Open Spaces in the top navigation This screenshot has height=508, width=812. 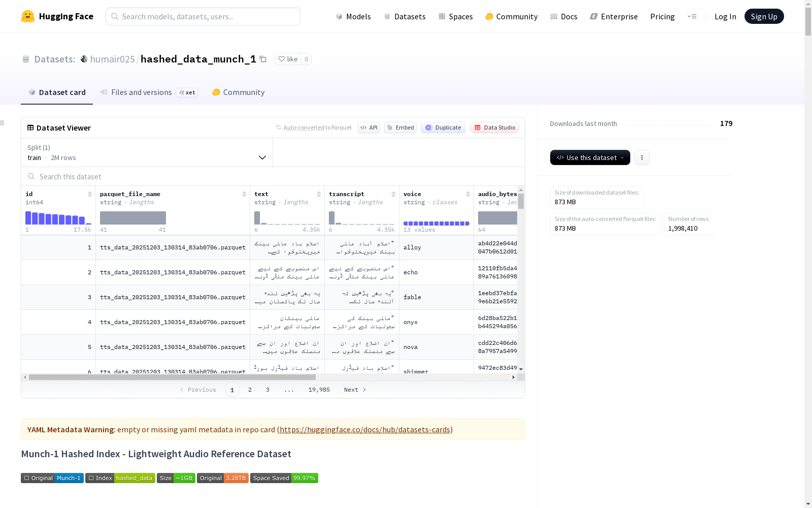click(x=456, y=16)
